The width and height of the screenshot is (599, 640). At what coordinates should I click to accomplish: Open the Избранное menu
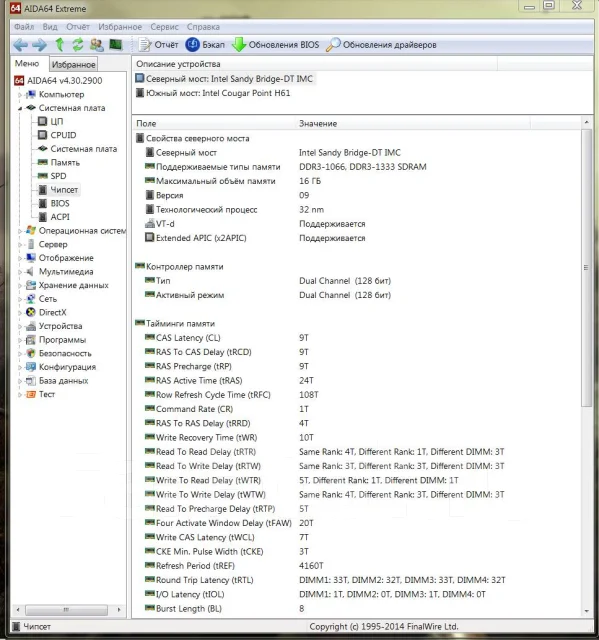(120, 27)
